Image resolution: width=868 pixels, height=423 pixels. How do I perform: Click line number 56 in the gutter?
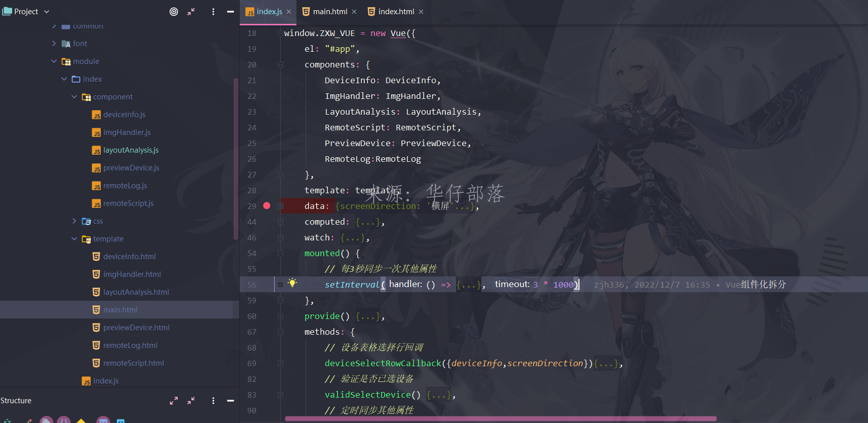click(x=252, y=285)
